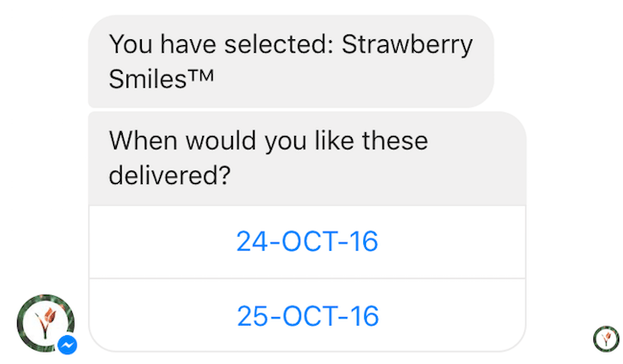Select the 'You have selected' message bubble
This screenshot has width=623, height=364.
point(290,61)
